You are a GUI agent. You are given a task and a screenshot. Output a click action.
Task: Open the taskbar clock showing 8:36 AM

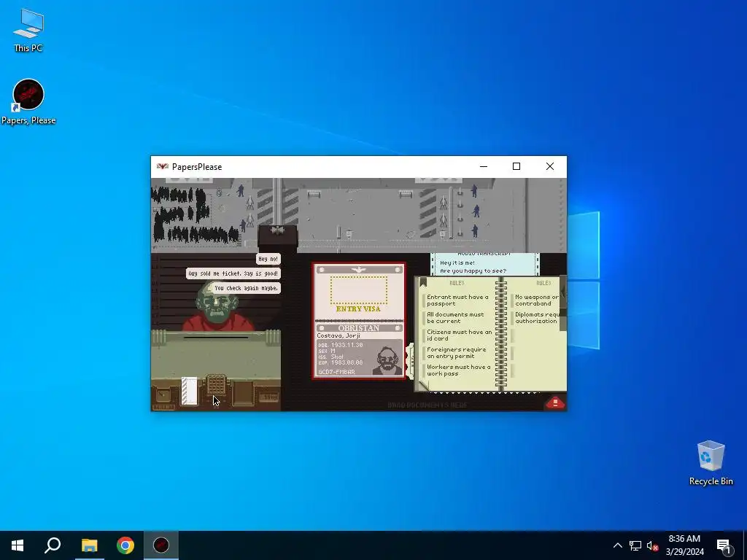[684, 545]
